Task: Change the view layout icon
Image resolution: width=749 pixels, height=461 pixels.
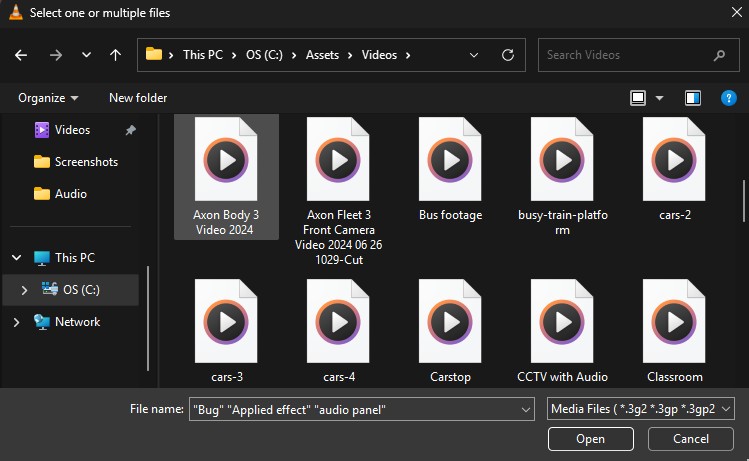Action: (638, 98)
